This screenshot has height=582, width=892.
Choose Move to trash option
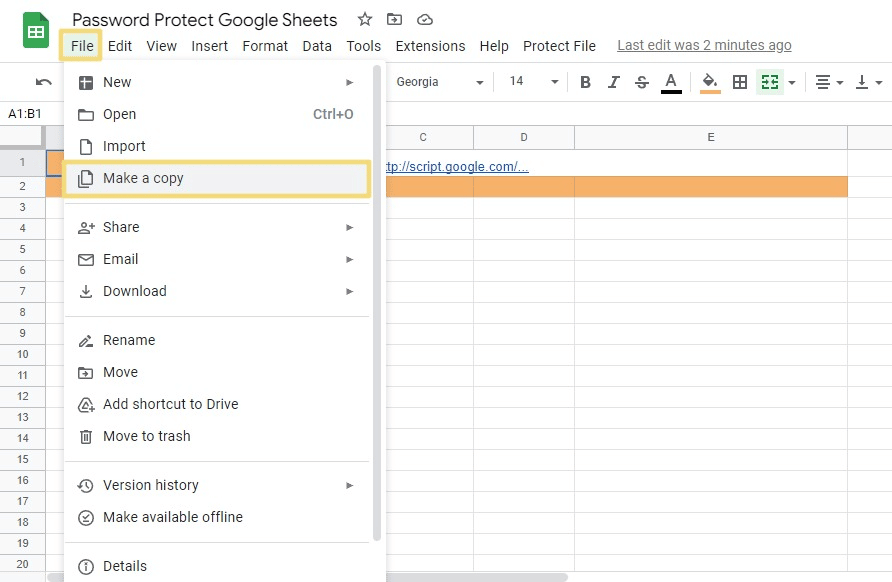(146, 436)
